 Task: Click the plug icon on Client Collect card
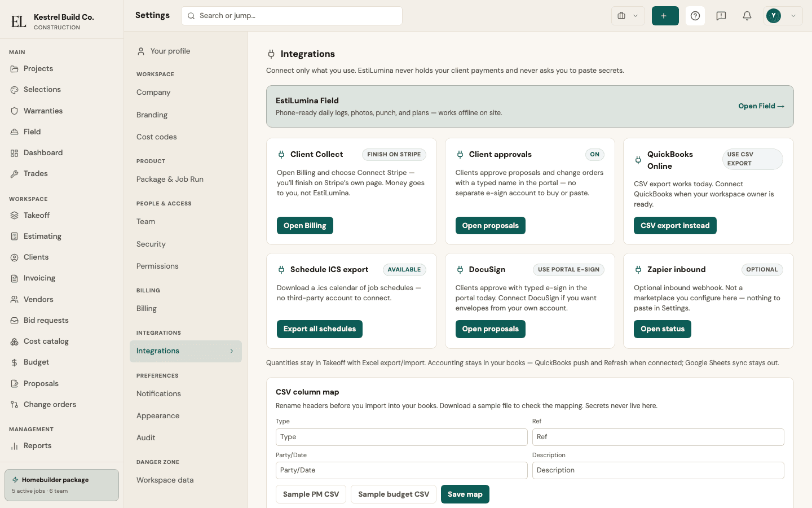[281, 155]
